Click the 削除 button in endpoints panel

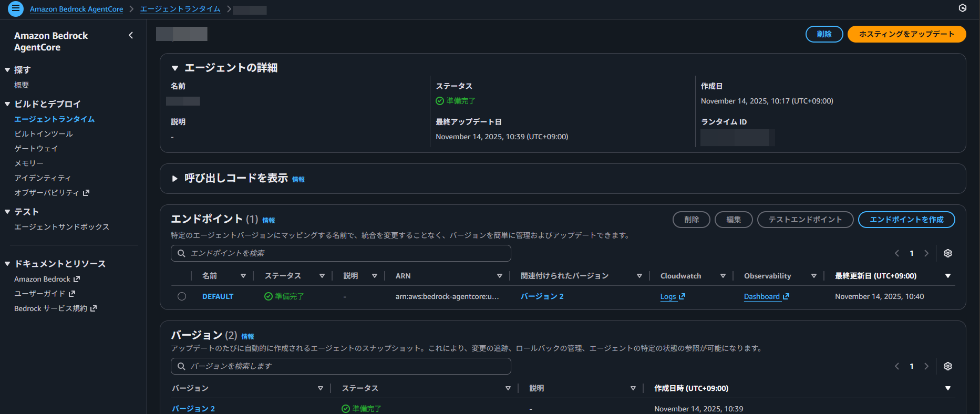pos(692,220)
